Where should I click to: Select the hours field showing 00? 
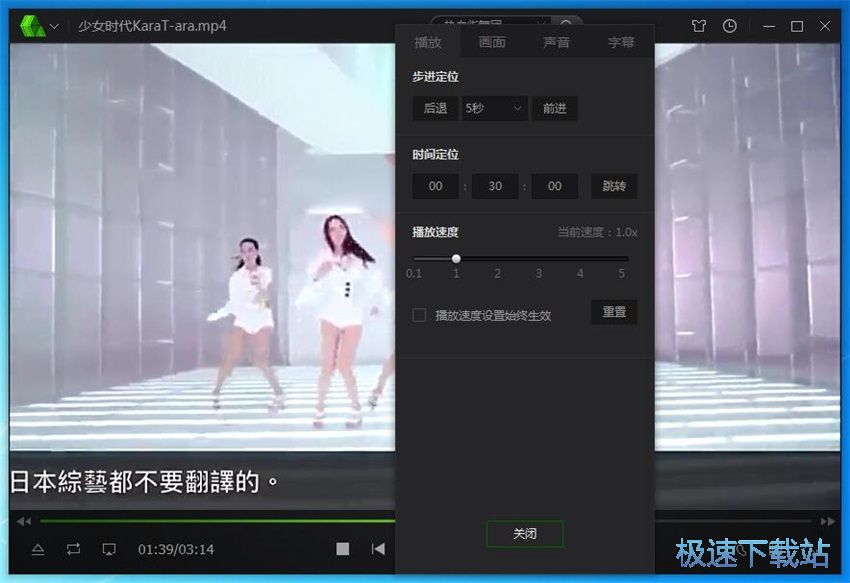[x=435, y=186]
